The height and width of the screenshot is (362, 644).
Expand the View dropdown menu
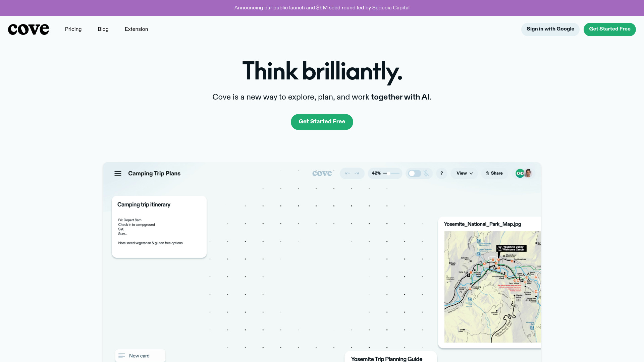[465, 173]
